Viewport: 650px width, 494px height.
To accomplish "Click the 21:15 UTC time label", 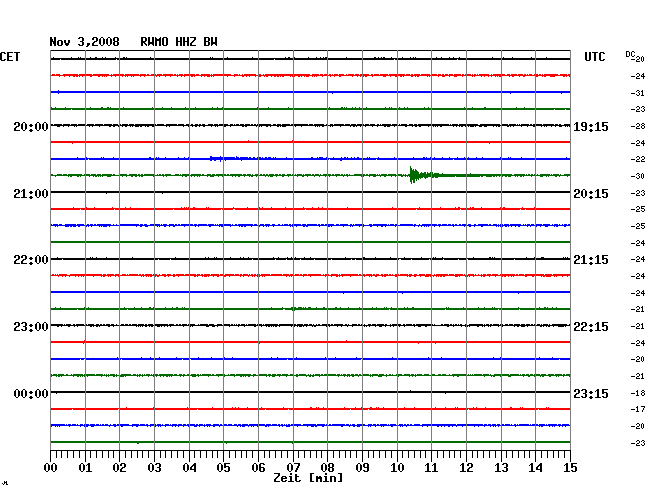I will [591, 260].
